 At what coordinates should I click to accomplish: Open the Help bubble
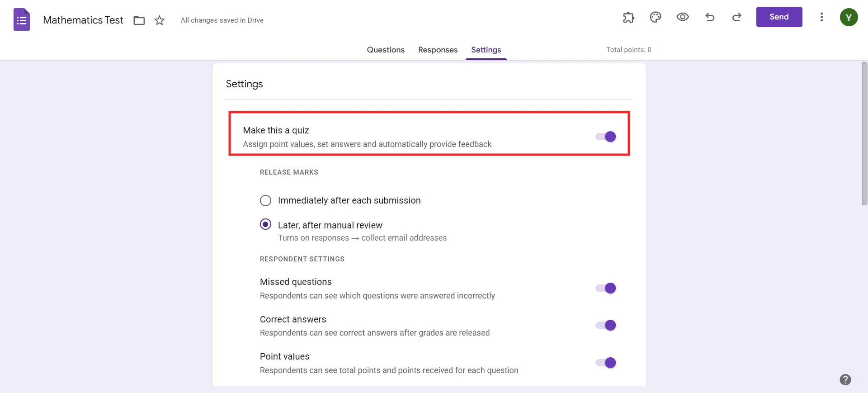pos(846,380)
